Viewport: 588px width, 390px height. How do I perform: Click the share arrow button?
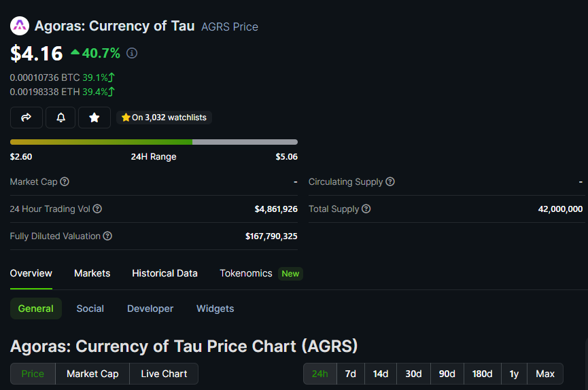pos(27,118)
